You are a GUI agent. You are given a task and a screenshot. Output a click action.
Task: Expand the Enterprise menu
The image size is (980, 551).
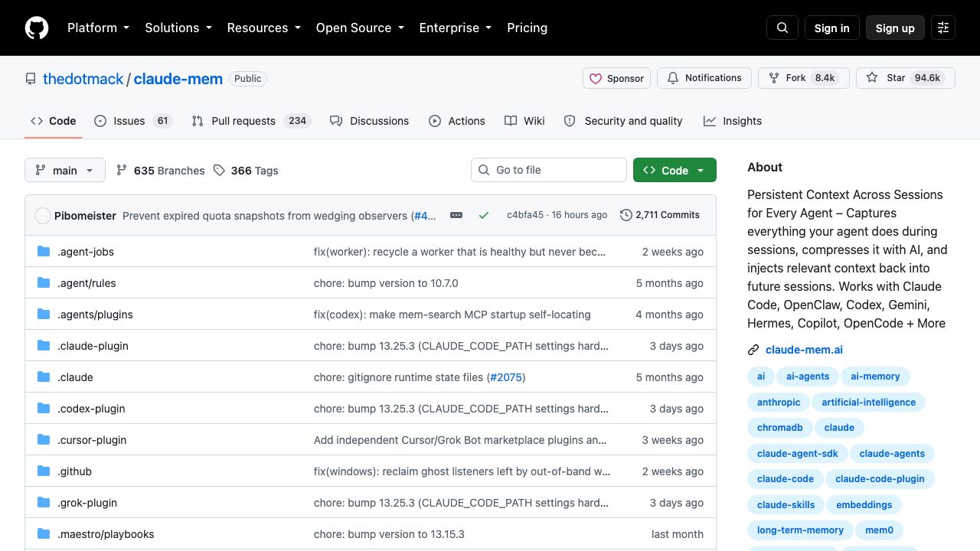pyautogui.click(x=455, y=28)
